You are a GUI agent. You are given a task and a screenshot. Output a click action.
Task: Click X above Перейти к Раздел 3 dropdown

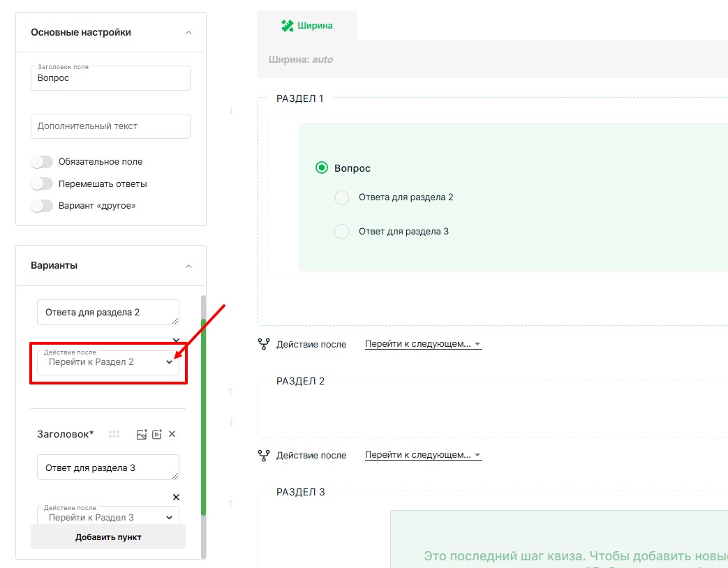176,497
